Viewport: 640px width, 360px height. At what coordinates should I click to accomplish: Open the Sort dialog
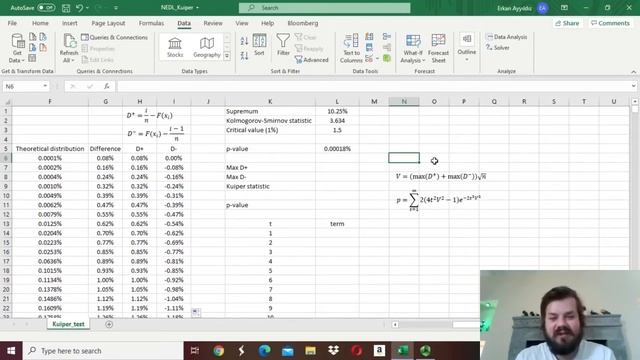[259, 45]
